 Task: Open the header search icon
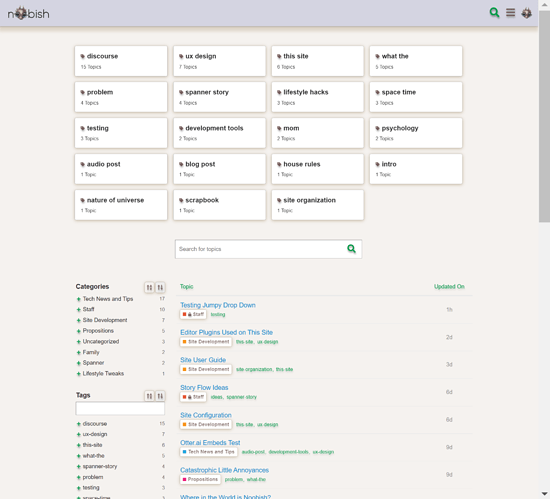(x=494, y=13)
